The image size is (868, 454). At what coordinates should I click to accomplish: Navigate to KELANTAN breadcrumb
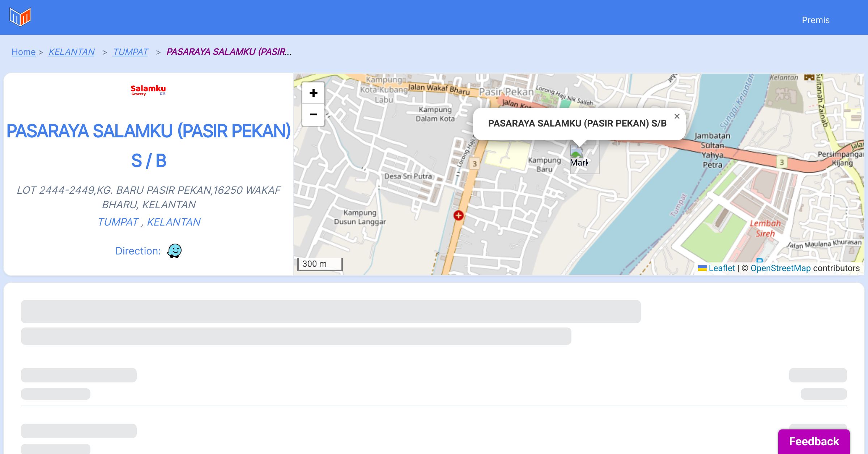point(72,52)
